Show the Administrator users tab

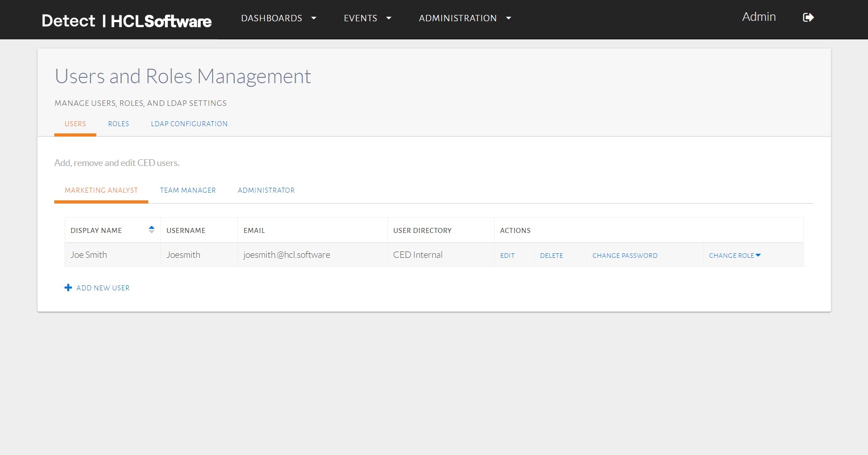point(266,190)
